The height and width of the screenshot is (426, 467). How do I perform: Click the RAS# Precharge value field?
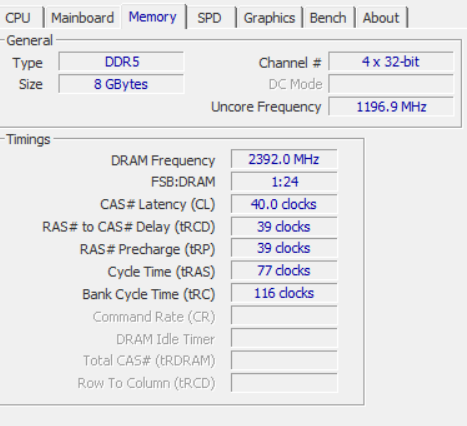point(284,248)
